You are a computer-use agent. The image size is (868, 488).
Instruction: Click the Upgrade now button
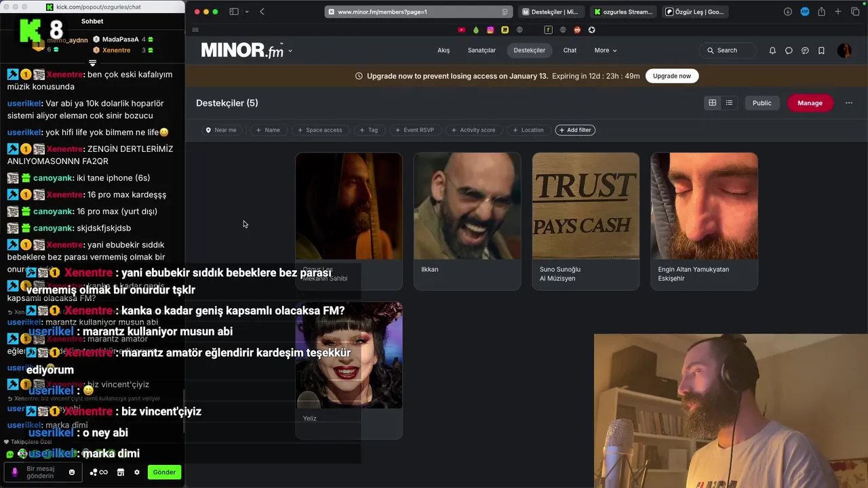coord(672,76)
